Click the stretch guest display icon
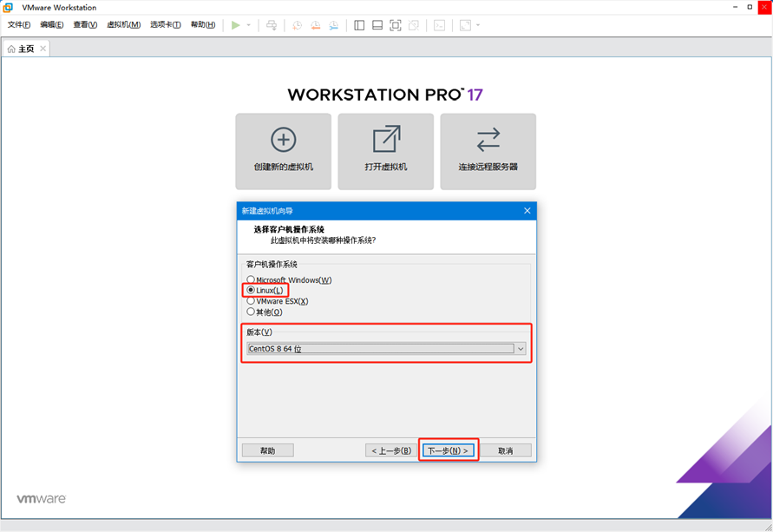 click(465, 25)
